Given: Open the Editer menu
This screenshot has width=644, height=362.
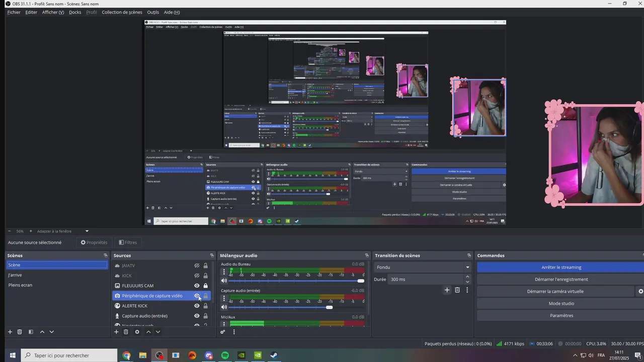Looking at the screenshot, I should pyautogui.click(x=31, y=12).
